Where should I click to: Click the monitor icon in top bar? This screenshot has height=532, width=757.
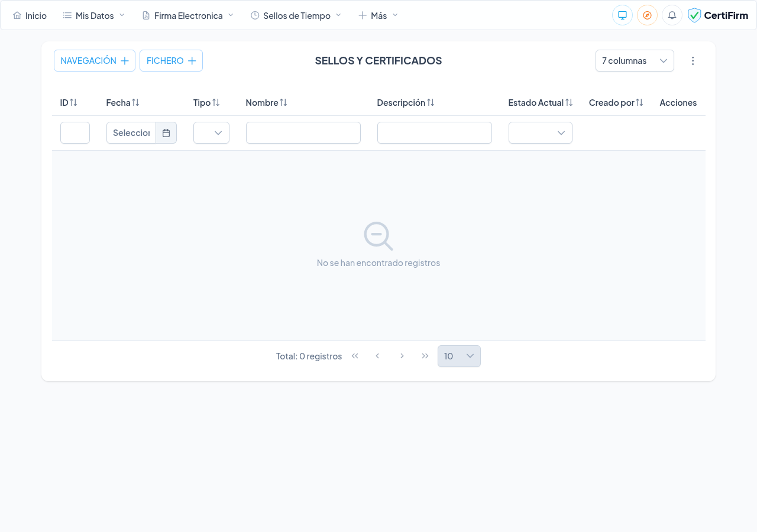(x=622, y=15)
